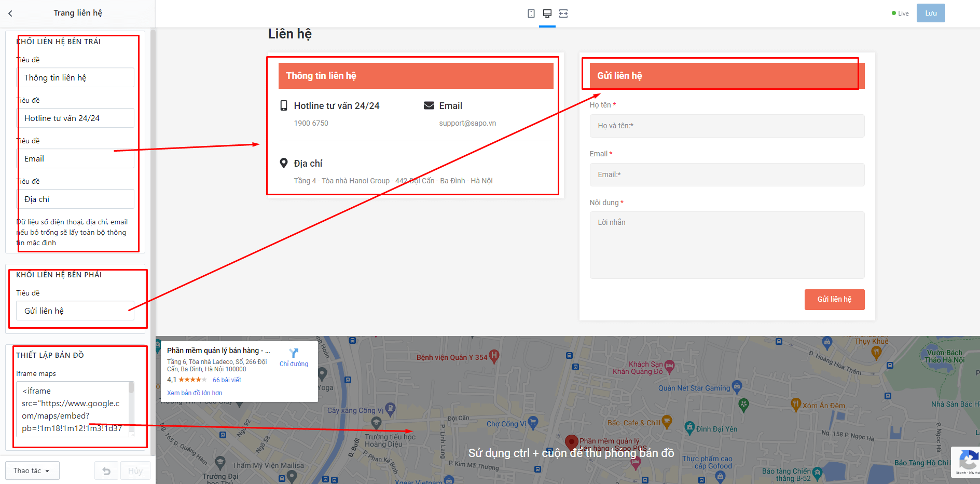Click the Bấc- Cafe & Chill coffee pin
The image size is (980, 484).
[667, 422]
